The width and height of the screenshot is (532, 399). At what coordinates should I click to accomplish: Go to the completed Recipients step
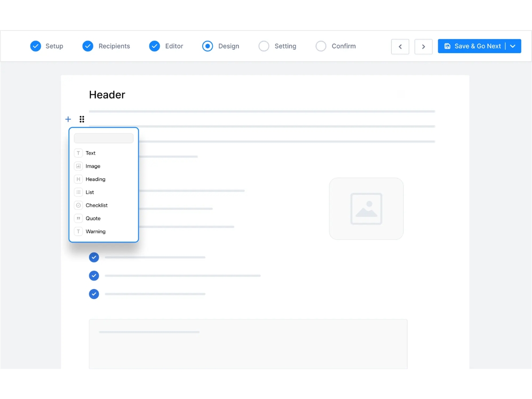[106, 46]
